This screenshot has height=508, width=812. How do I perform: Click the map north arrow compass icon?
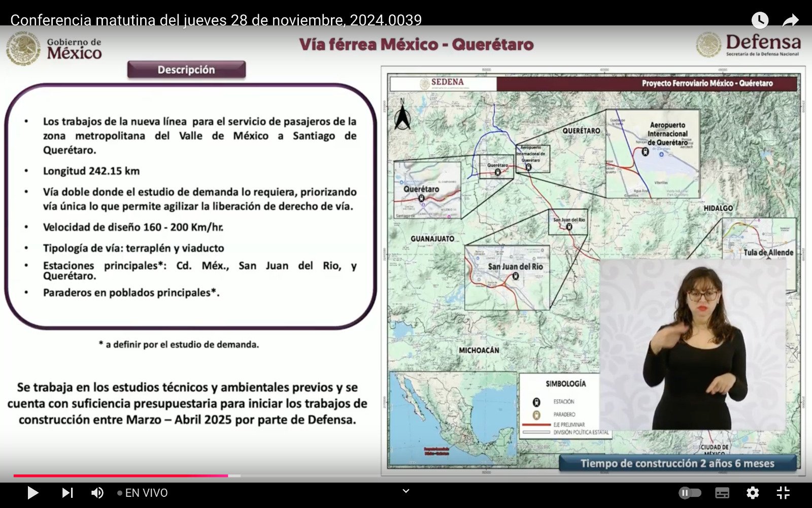point(402,114)
